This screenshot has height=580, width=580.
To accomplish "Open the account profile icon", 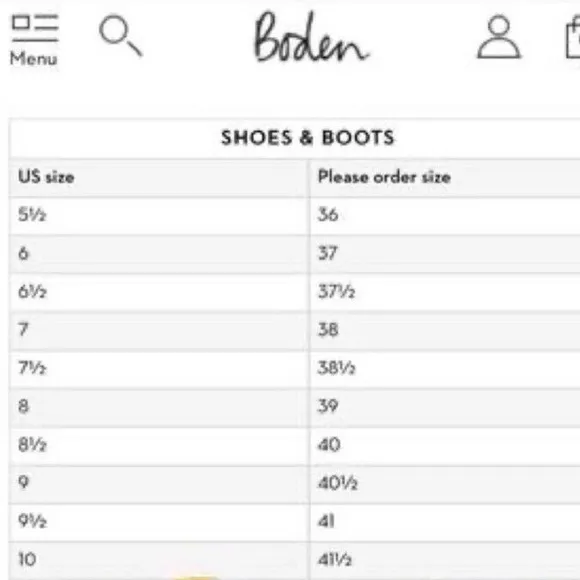I will click(499, 37).
